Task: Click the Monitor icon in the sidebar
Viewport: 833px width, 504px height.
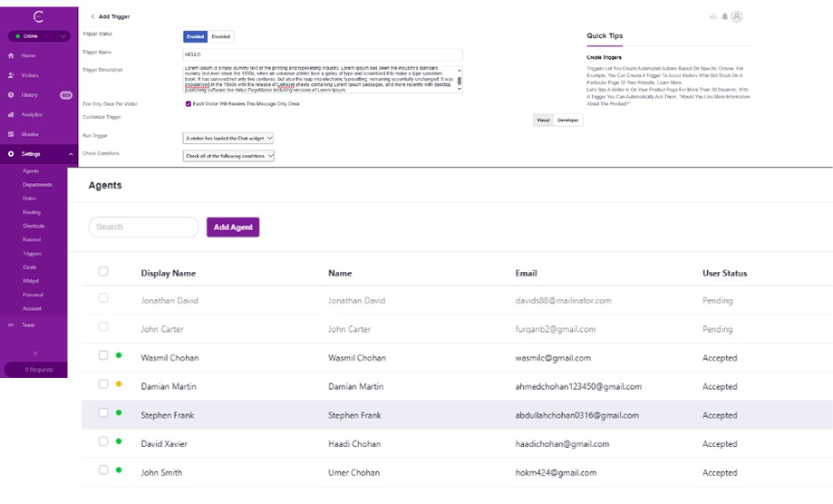Action: [11, 134]
